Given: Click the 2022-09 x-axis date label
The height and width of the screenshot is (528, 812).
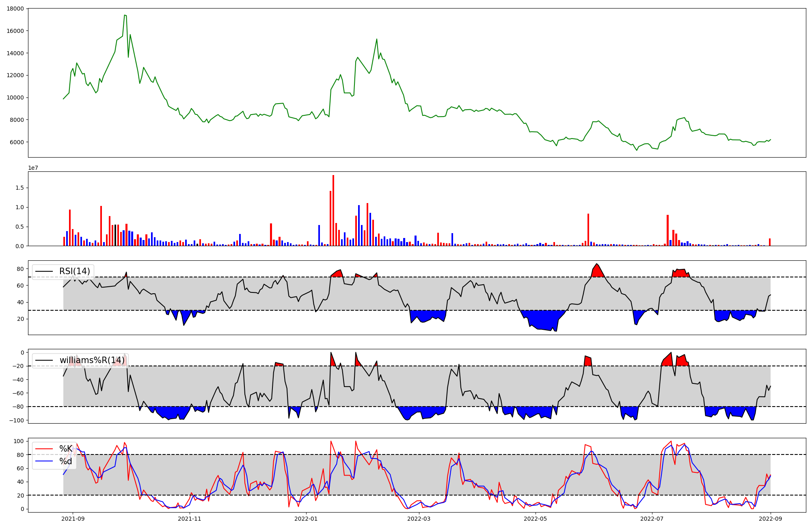Looking at the screenshot, I should coord(770,519).
